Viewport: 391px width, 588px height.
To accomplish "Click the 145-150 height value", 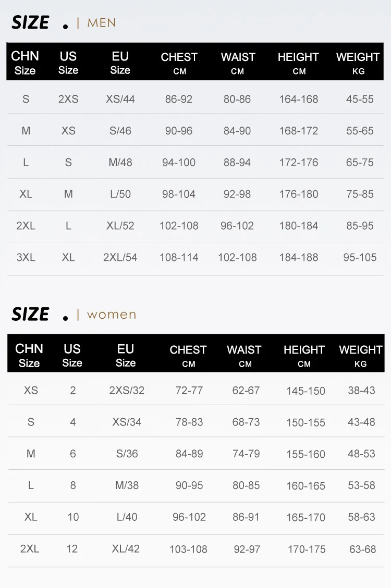I will [x=306, y=391].
